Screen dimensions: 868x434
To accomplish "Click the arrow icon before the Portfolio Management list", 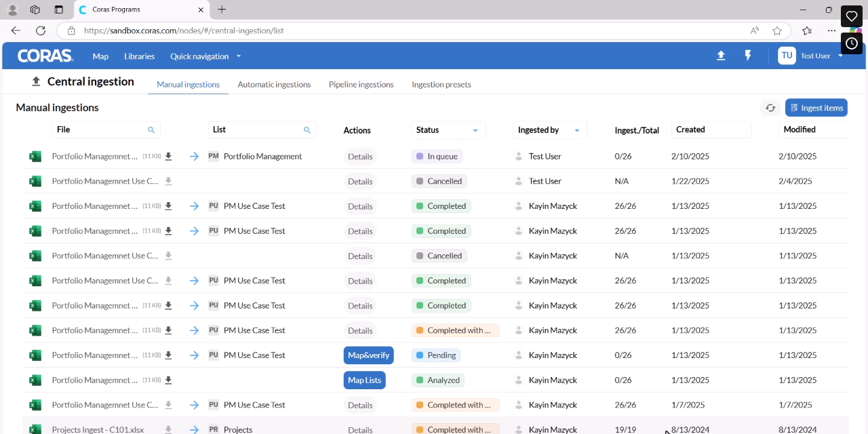I will (x=194, y=157).
